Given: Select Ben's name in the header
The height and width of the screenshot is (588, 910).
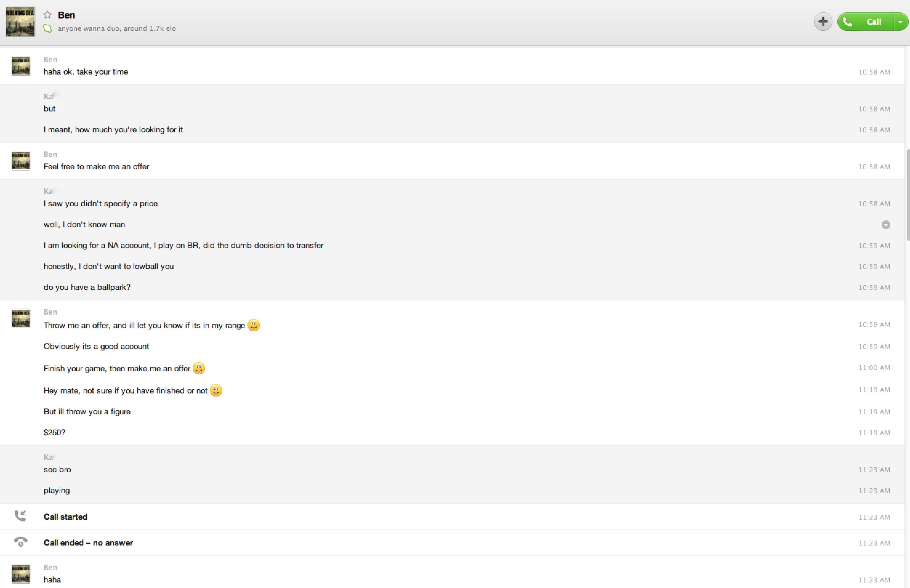Looking at the screenshot, I should (66, 15).
